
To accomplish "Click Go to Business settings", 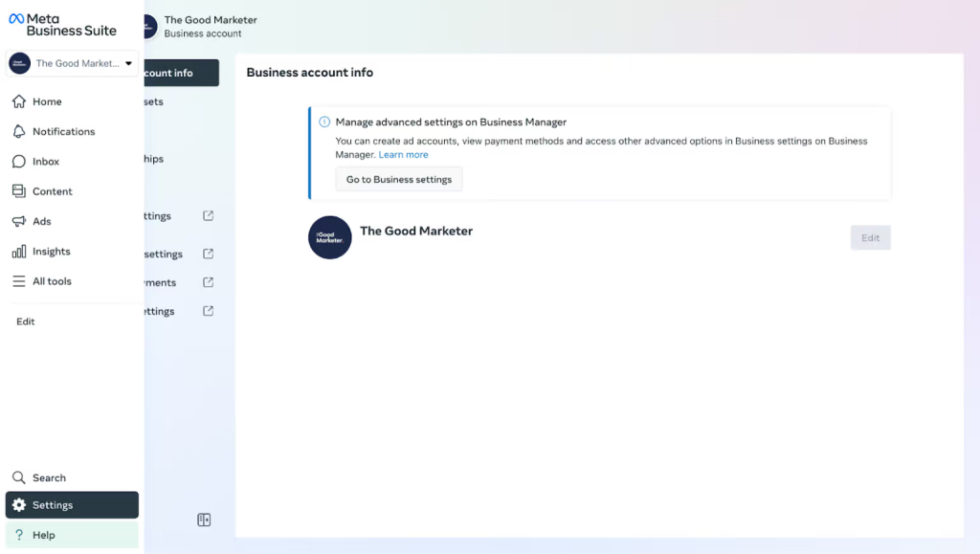I will click(x=398, y=179).
